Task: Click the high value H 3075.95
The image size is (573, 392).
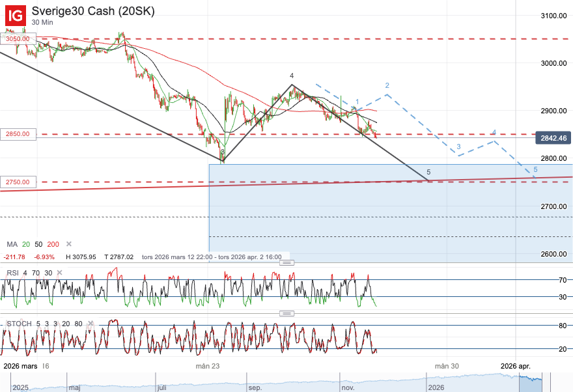Action: (x=81, y=257)
